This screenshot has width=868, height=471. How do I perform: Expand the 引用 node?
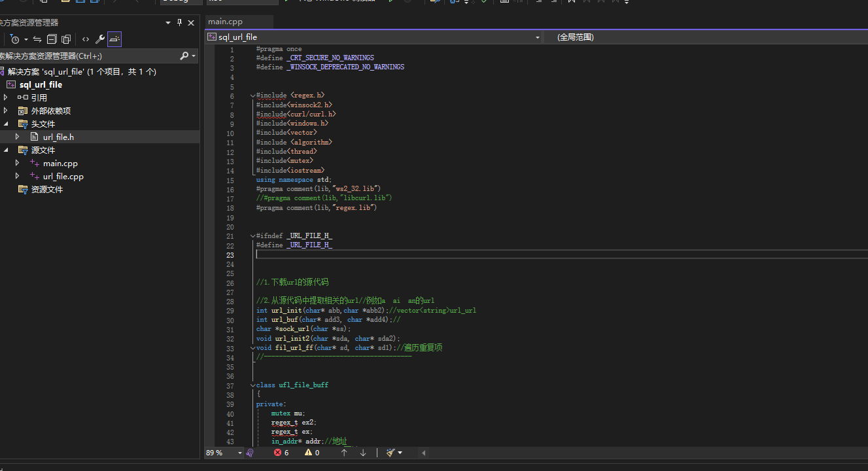click(6, 97)
